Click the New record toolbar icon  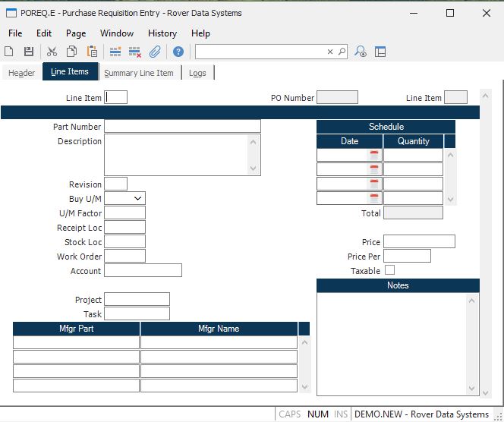[9, 52]
